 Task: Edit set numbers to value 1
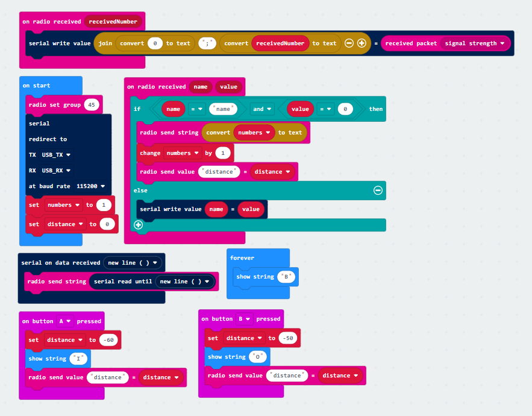coord(104,205)
